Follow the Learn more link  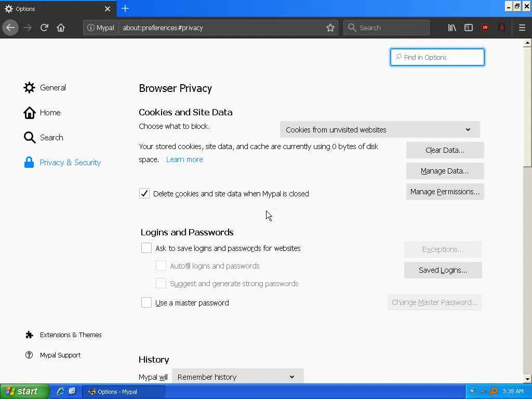coord(184,159)
